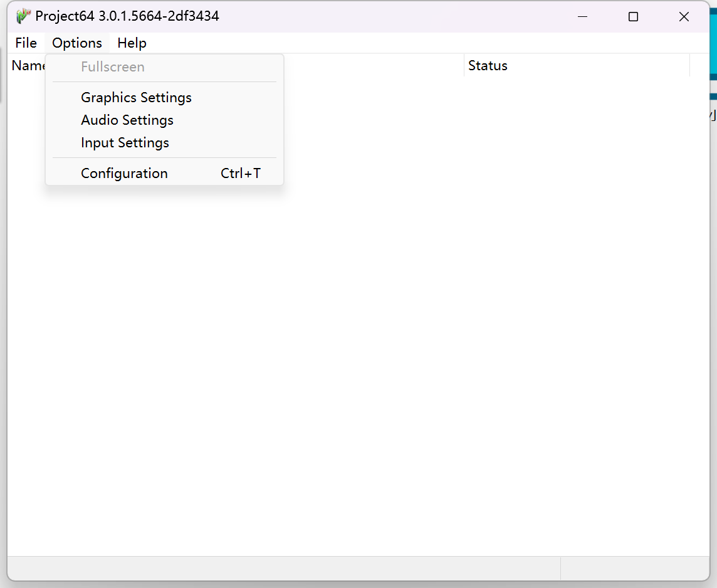Choose Graphics Settings from Options menu
Screen dimensions: 717x588
165,97
